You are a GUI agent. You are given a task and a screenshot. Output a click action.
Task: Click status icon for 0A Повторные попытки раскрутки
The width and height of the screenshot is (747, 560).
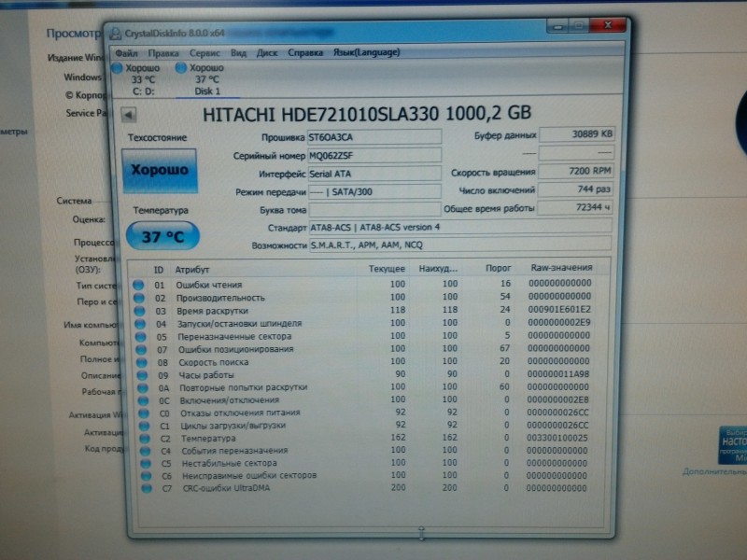click(143, 388)
